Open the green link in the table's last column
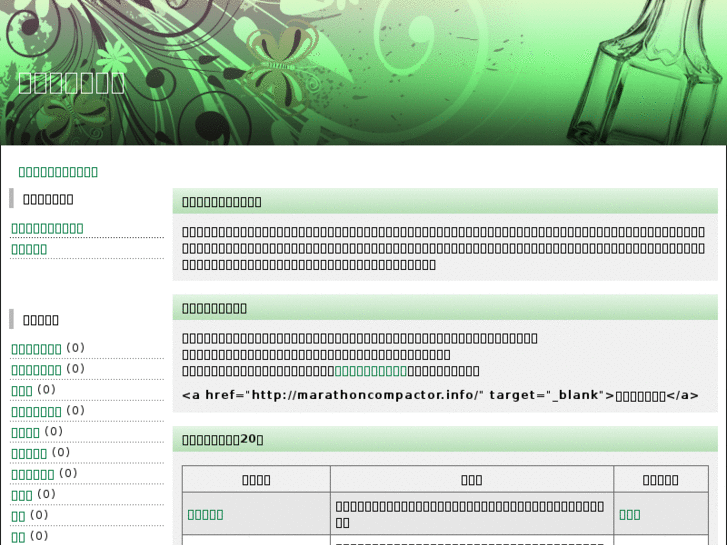This screenshot has height=545, width=727. point(630,514)
